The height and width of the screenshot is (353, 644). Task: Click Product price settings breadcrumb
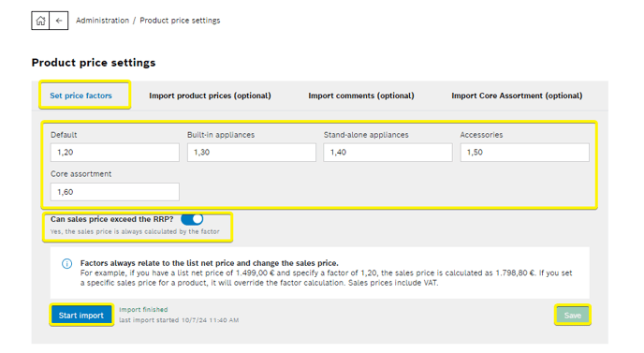pos(180,21)
